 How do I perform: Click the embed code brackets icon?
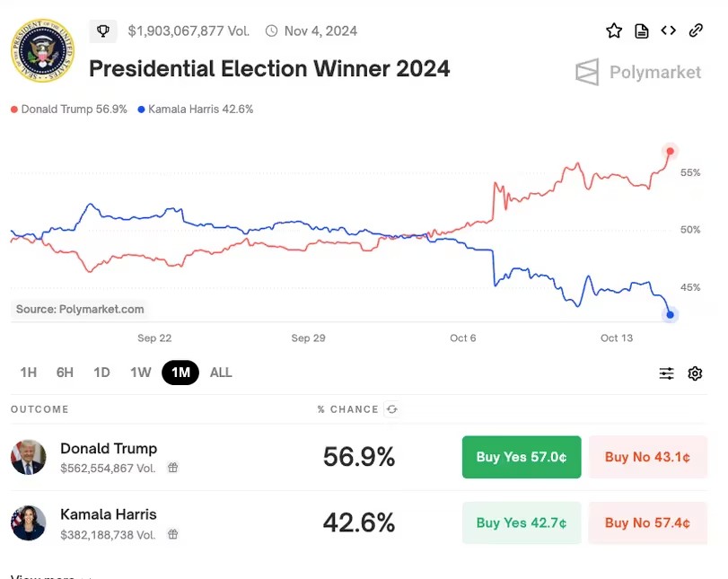pyautogui.click(x=668, y=31)
